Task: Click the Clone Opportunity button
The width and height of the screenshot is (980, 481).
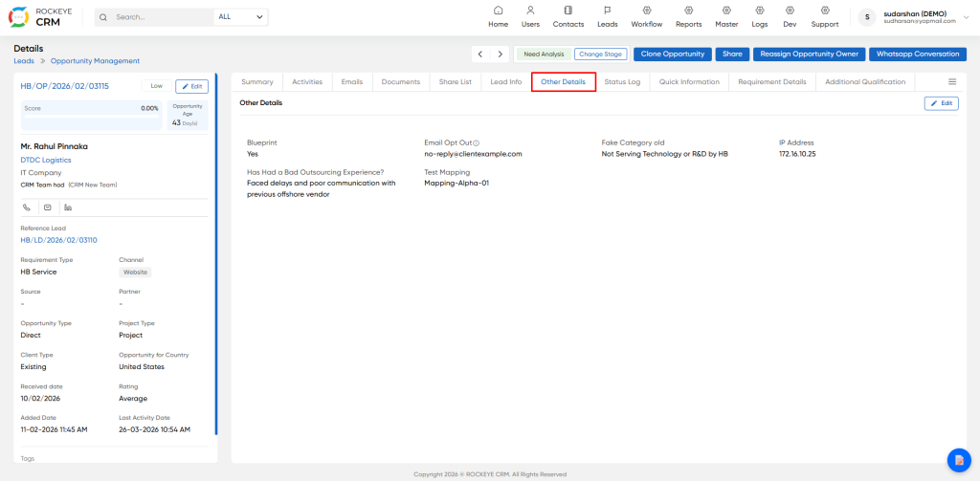Action: click(673, 55)
